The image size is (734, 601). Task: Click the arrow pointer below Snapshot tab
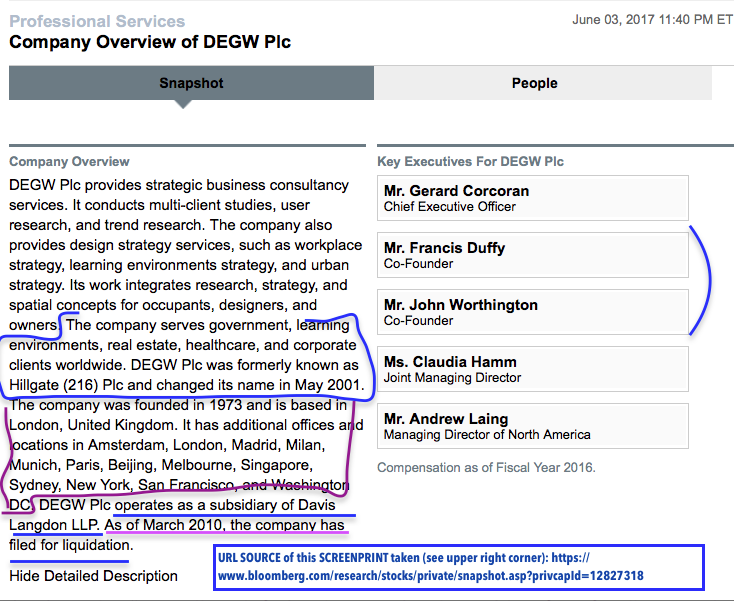[x=182, y=104]
